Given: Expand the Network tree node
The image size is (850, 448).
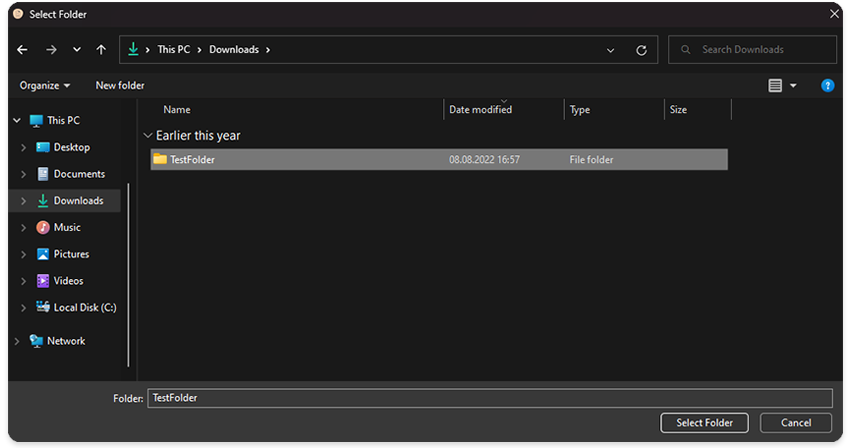Looking at the screenshot, I should tap(17, 341).
